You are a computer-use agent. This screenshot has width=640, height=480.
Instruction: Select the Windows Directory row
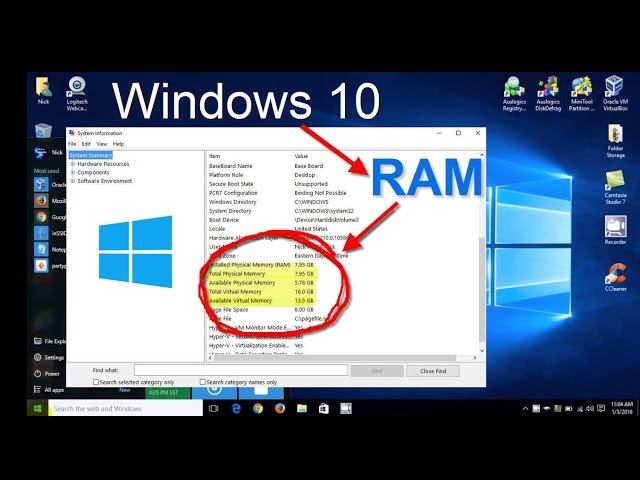pos(269,202)
